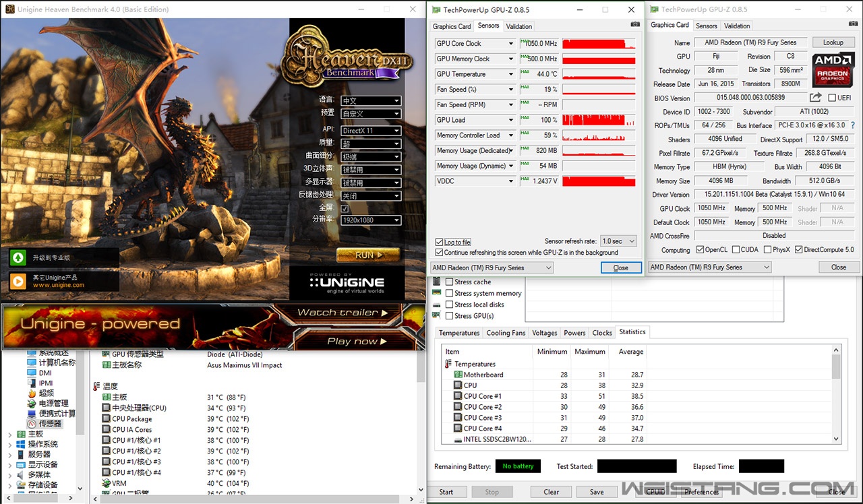
Task: Enable the Stress cache checkbox
Action: point(449,282)
